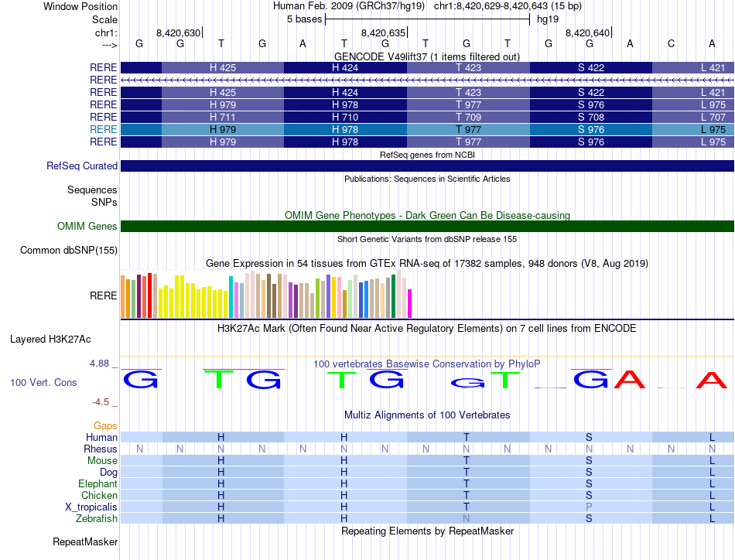Open the RefSeq genes from NCBI title
The width and height of the screenshot is (735, 560).
427,155
